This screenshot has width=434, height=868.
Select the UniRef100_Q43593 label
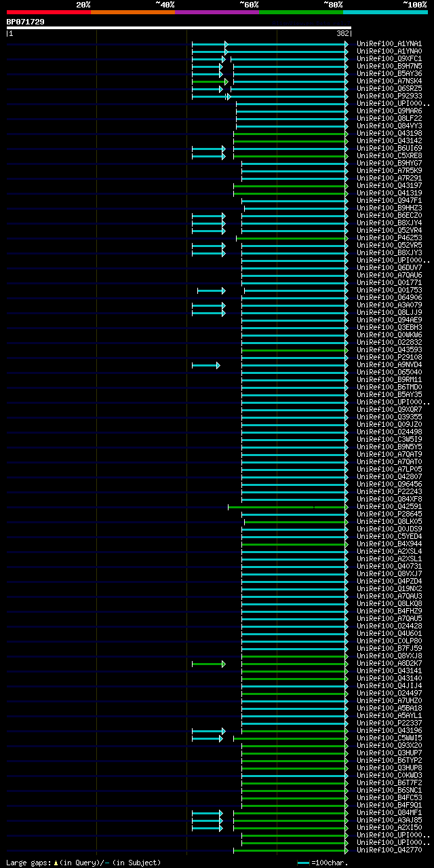(x=389, y=350)
